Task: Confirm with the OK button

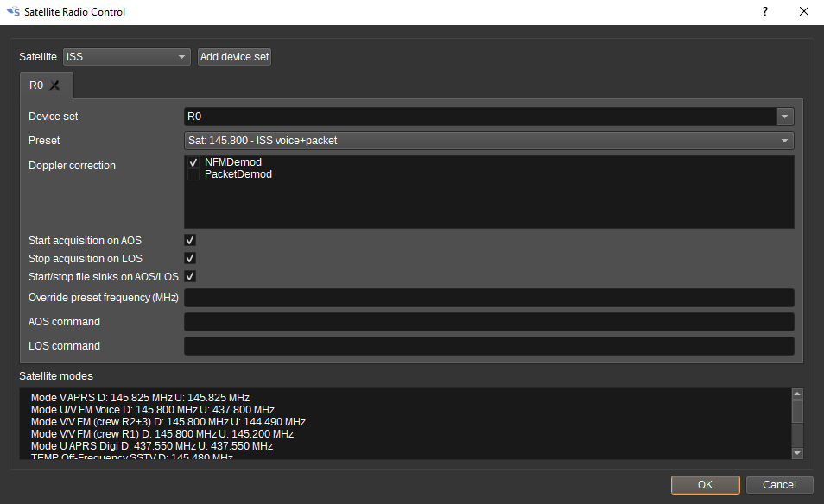Action: point(705,484)
